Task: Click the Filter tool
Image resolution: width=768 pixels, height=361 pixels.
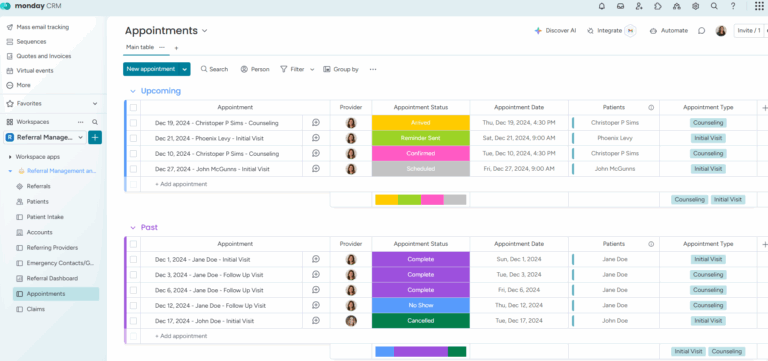Action: tap(292, 69)
